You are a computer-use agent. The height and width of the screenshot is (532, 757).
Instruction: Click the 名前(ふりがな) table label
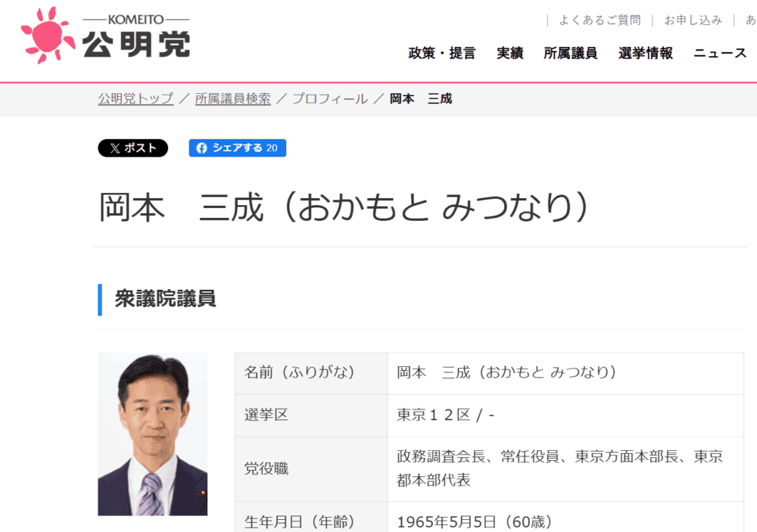click(299, 373)
